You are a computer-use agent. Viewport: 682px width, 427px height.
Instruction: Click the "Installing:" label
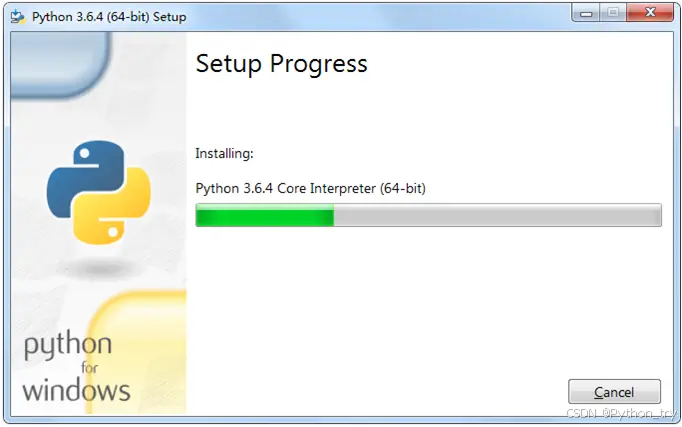click(x=224, y=153)
